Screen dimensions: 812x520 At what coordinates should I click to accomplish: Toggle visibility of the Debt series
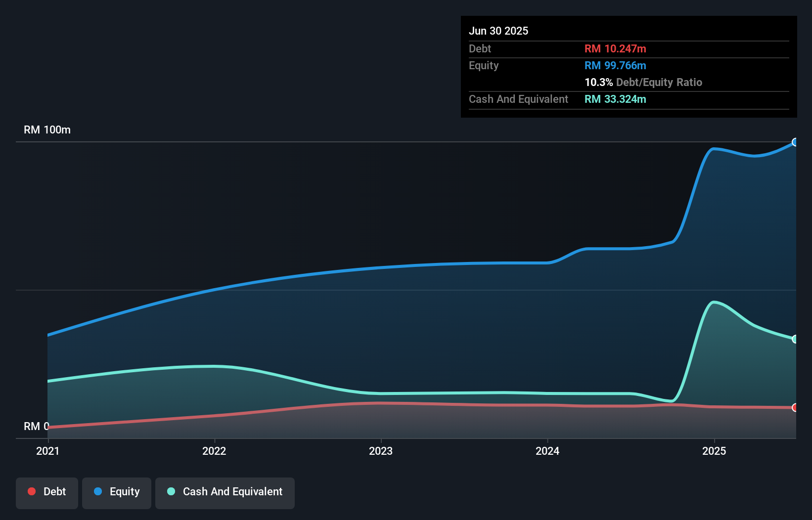pos(46,493)
